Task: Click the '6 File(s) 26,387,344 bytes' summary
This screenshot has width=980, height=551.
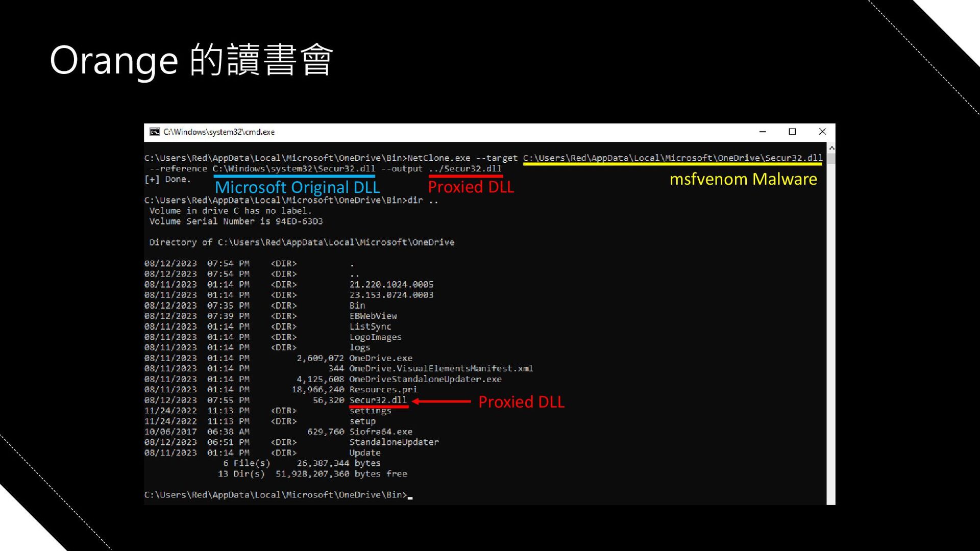Action: (x=302, y=463)
